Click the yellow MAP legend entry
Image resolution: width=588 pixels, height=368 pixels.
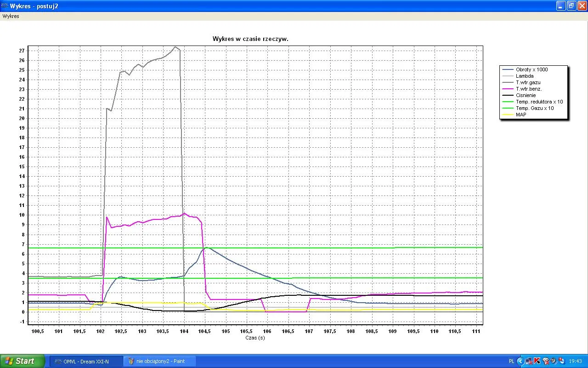[x=521, y=115]
